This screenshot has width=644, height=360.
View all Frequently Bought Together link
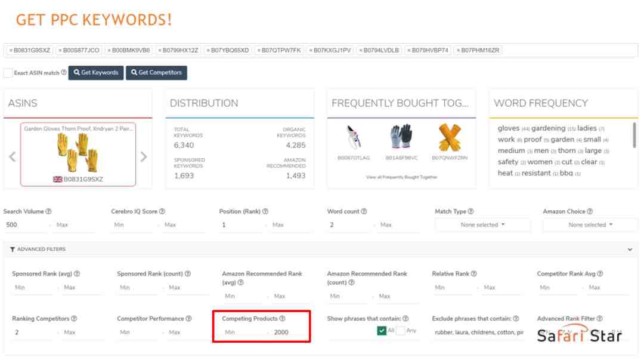pos(402,177)
